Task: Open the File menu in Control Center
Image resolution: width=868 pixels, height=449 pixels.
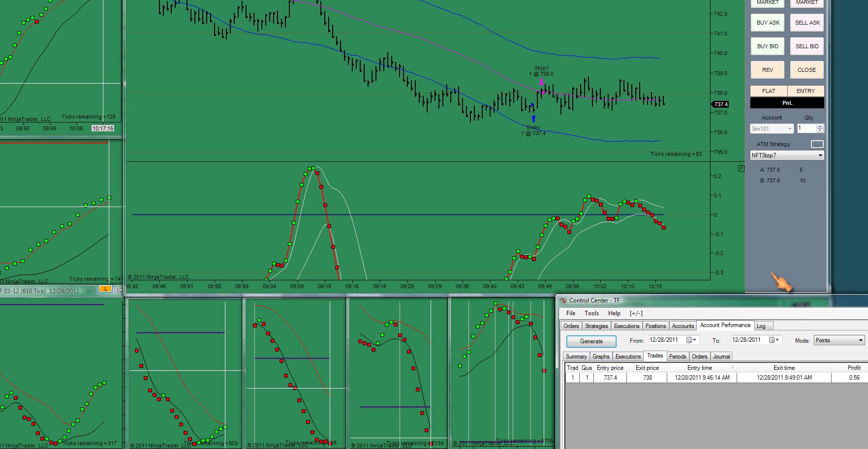Action: pyautogui.click(x=571, y=313)
